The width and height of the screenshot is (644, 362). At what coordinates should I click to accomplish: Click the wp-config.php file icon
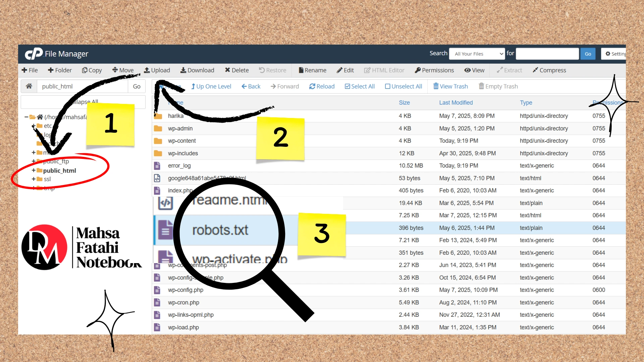coord(157,290)
